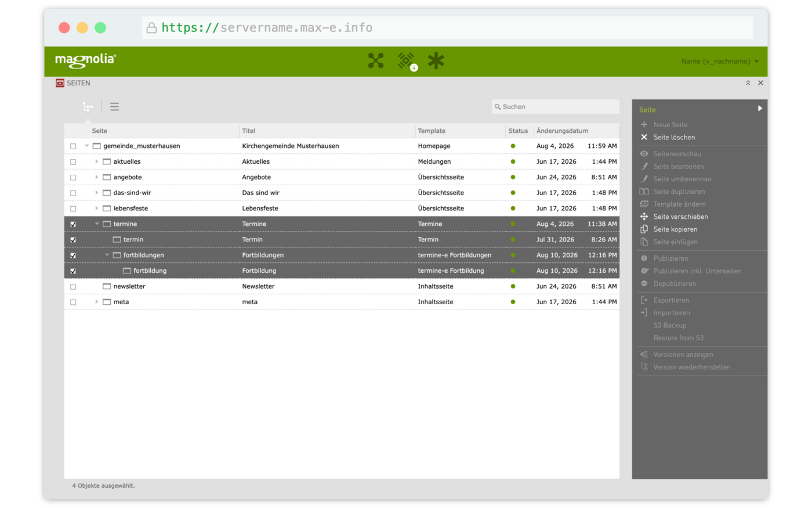Expand the das-sind-wir tree node
The image size is (812, 508).
pos(97,193)
